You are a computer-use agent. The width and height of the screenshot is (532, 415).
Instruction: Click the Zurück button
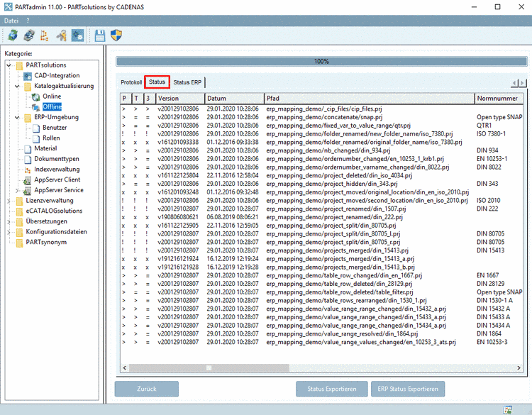tap(147, 389)
